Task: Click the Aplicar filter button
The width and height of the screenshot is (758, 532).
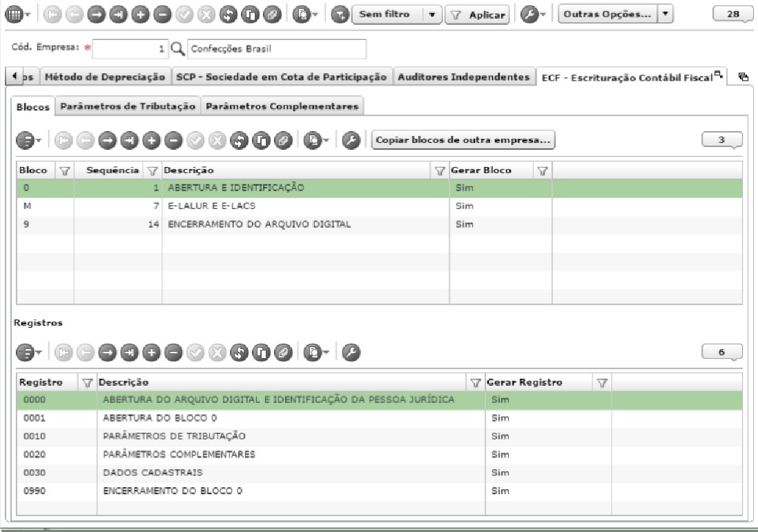Action: tap(477, 15)
